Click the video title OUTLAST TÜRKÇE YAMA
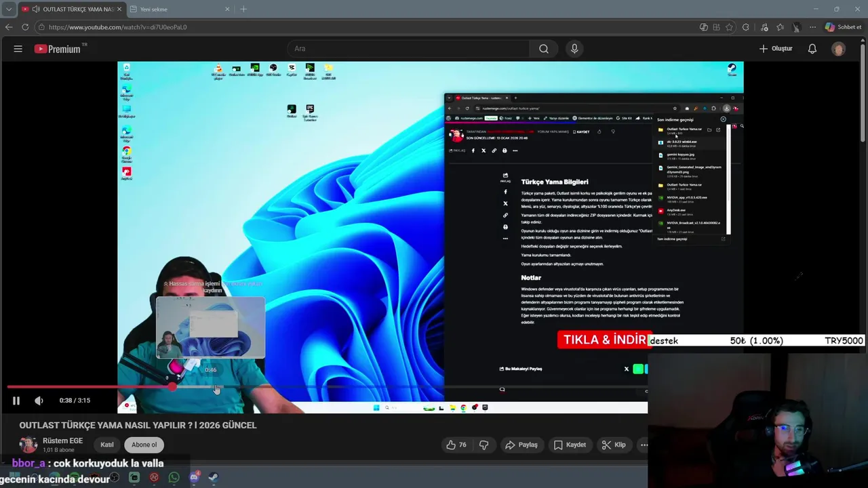The width and height of the screenshot is (868, 488). (x=138, y=425)
